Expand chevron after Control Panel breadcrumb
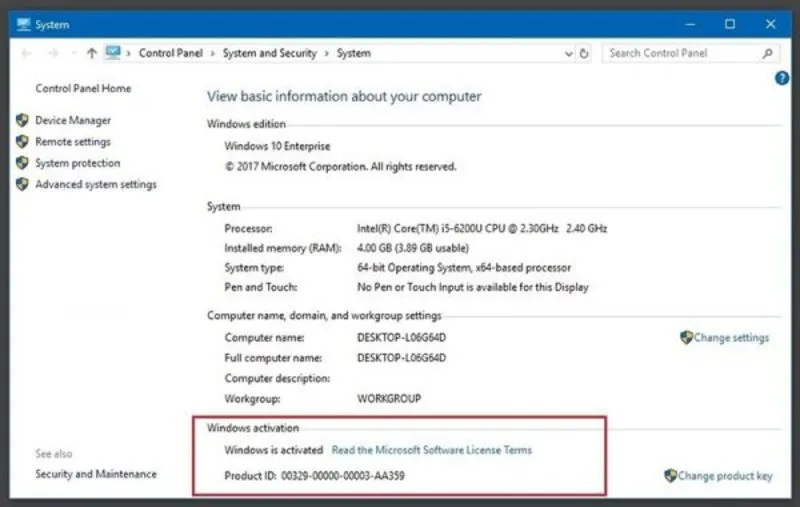This screenshot has width=800, height=507. pyautogui.click(x=212, y=53)
